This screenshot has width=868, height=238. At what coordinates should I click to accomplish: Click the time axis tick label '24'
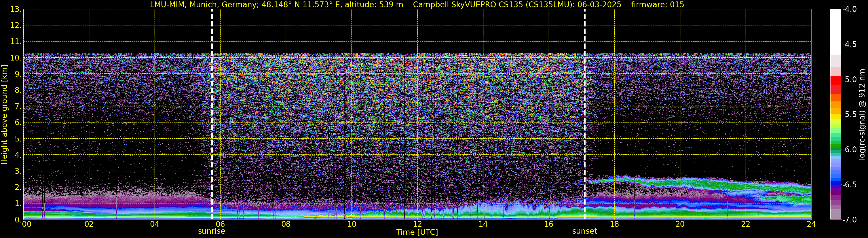(811, 224)
